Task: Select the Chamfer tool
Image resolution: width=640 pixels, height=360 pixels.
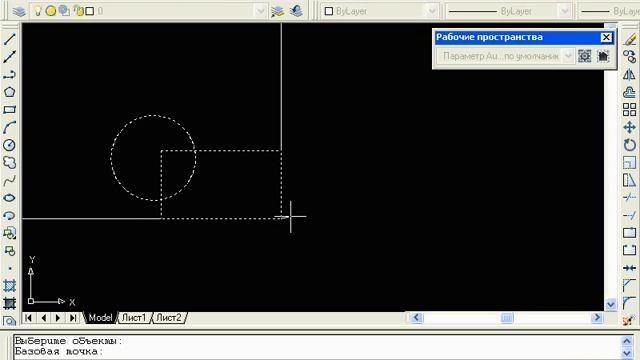Action: [629, 285]
